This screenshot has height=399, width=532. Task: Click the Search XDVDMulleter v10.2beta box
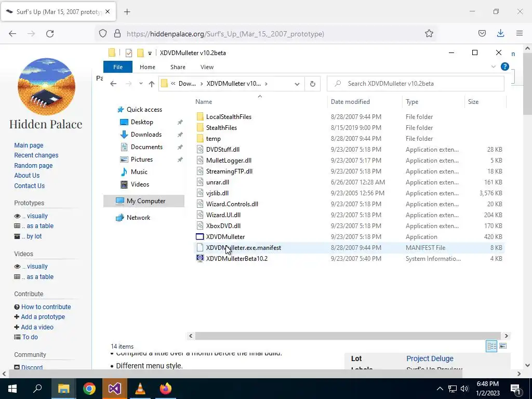(415, 84)
